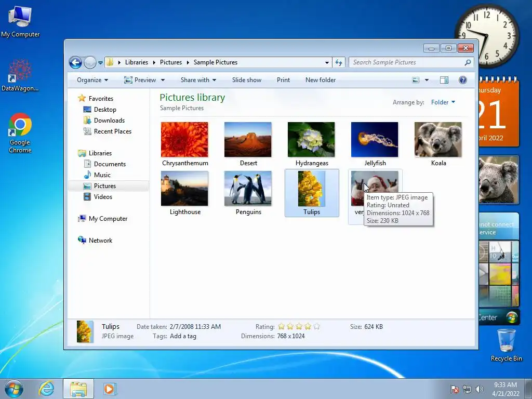Open the Help question mark icon
This screenshot has height=399, width=532.
463,80
